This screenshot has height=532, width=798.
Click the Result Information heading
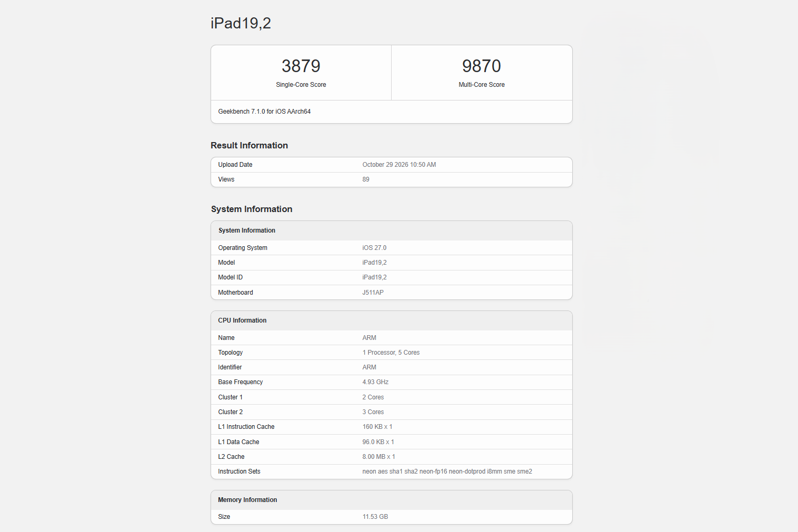[250, 145]
